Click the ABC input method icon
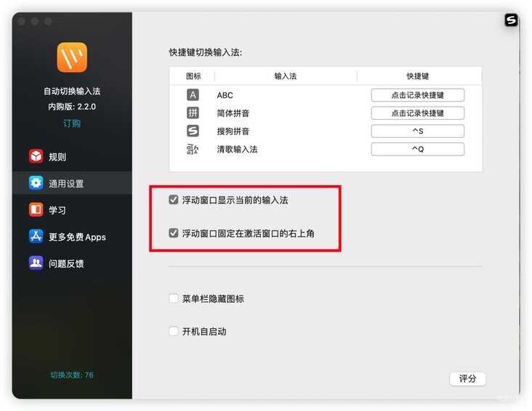Viewport: 532px width, 411px height. pos(193,95)
